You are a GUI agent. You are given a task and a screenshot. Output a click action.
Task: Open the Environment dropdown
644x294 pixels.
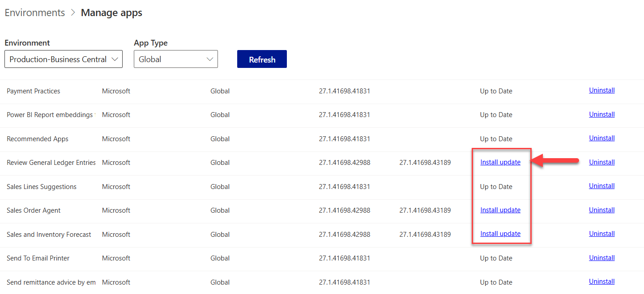click(x=63, y=59)
